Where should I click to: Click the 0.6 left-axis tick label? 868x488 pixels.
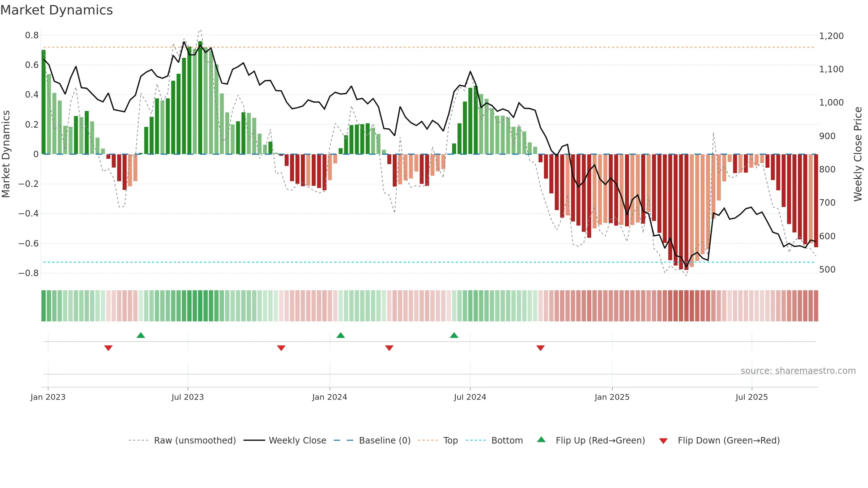(32, 65)
